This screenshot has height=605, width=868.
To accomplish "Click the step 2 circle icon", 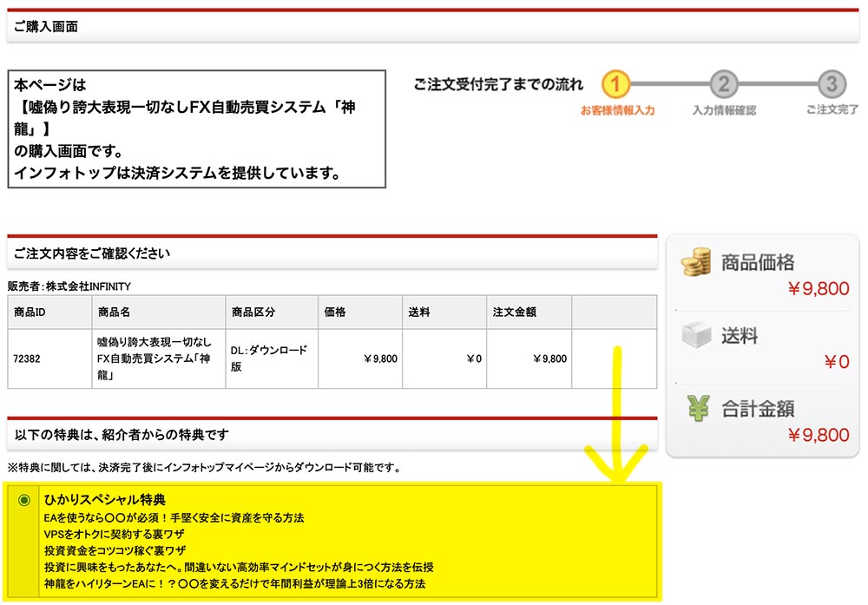I will tap(724, 84).
